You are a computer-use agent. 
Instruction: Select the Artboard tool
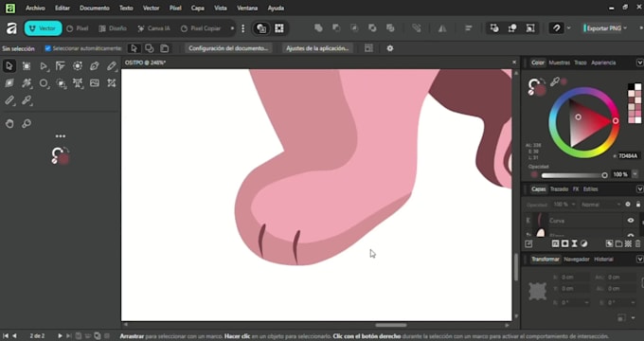click(x=27, y=66)
